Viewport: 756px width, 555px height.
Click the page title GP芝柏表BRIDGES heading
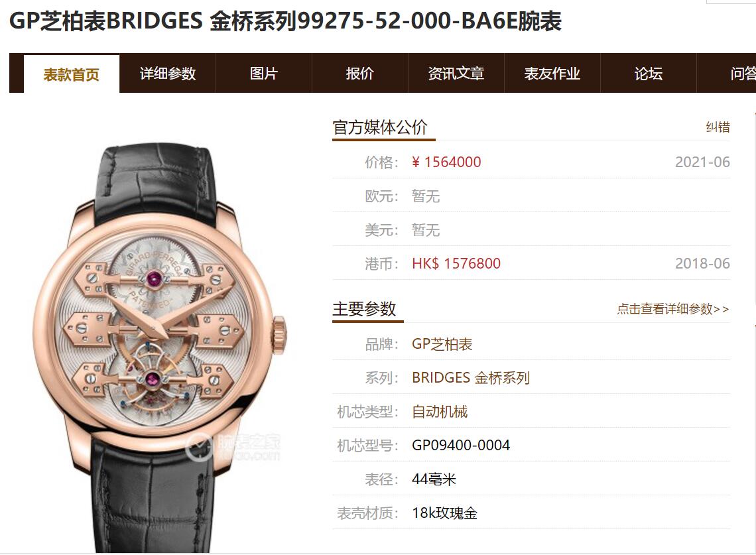click(x=285, y=21)
